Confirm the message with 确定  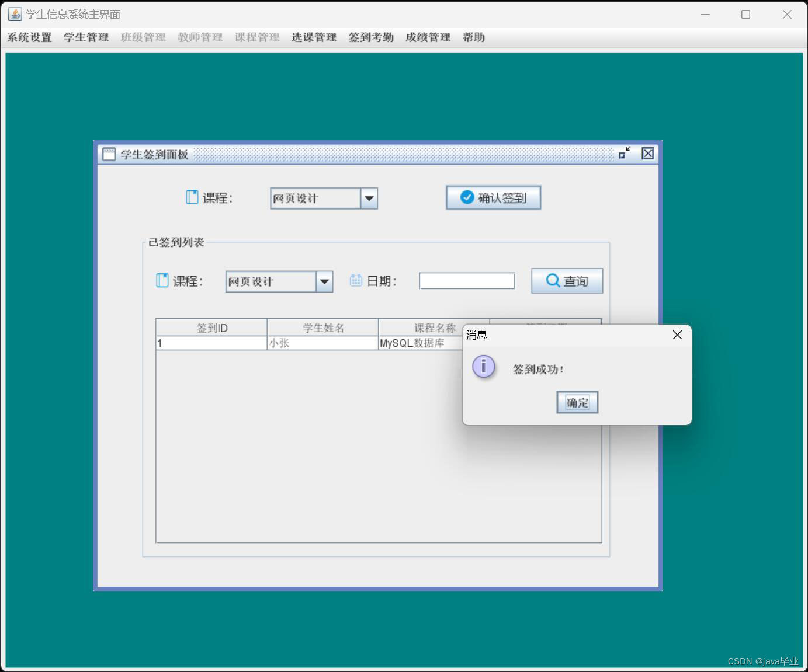click(577, 402)
